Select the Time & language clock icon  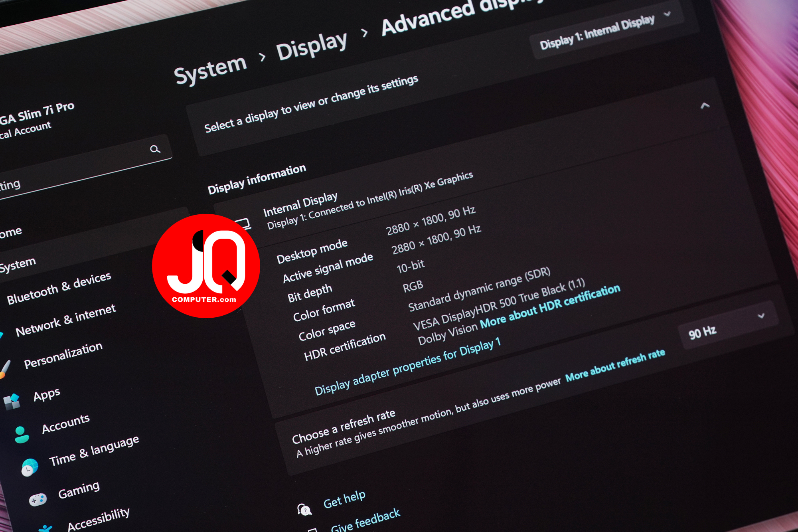pyautogui.click(x=30, y=468)
